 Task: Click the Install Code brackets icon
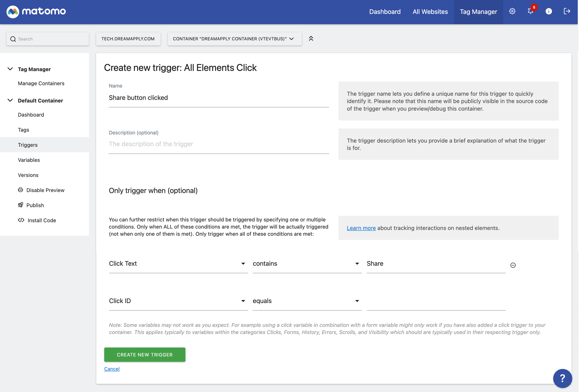coord(21,220)
